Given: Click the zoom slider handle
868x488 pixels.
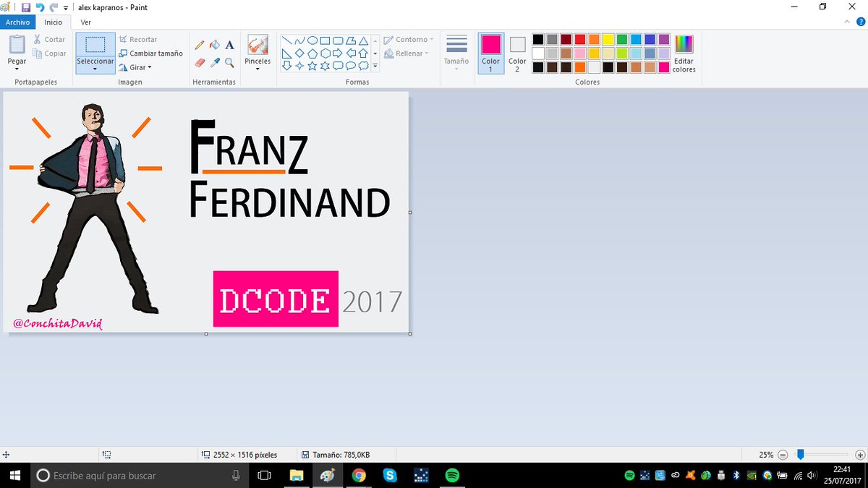Looking at the screenshot, I should pyautogui.click(x=800, y=455).
